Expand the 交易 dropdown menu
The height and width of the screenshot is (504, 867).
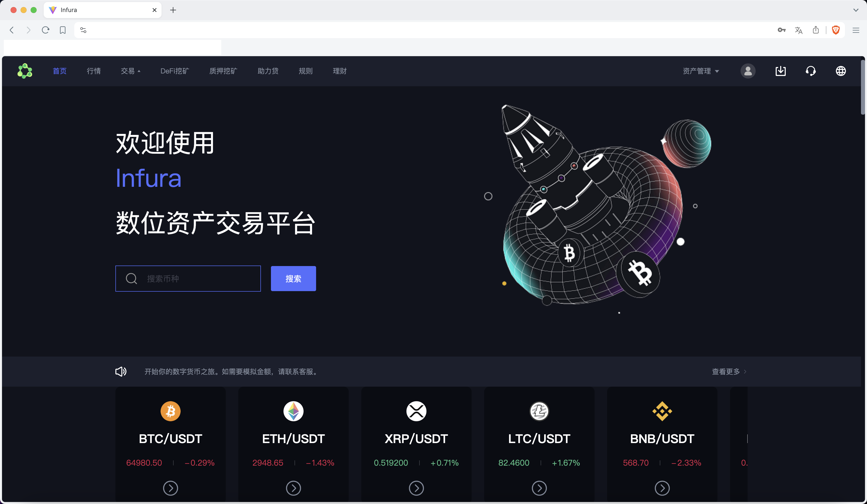(130, 71)
